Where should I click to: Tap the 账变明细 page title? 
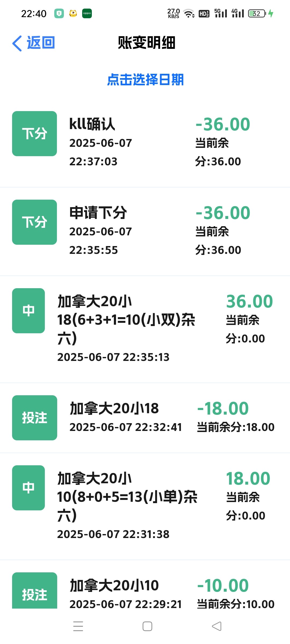pos(147,43)
